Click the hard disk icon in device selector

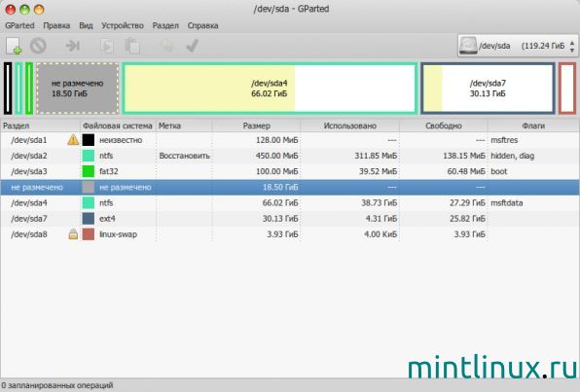[x=468, y=46]
